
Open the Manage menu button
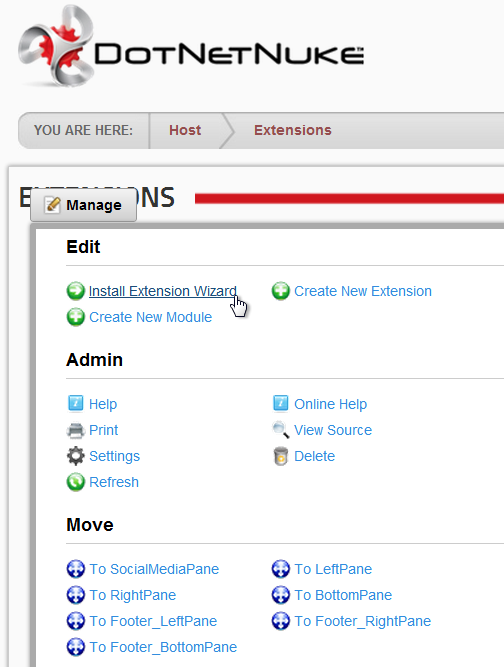83,205
